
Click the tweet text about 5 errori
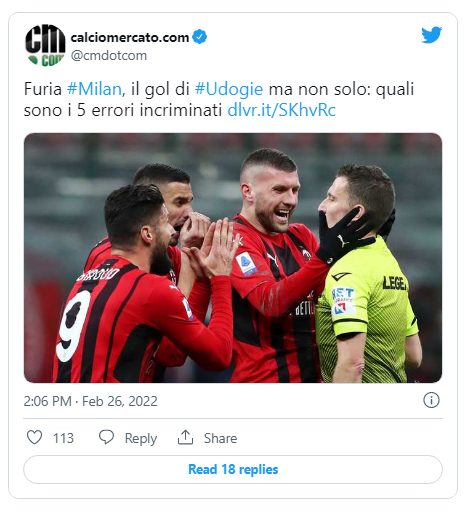click(219, 99)
